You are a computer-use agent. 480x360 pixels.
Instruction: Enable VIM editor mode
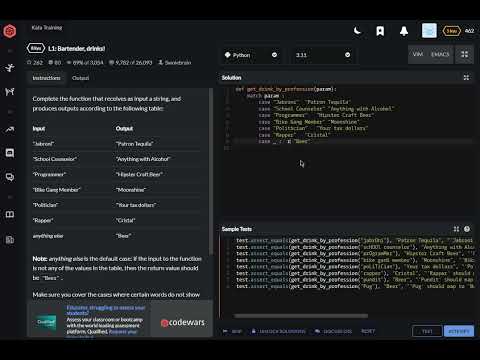418,54
